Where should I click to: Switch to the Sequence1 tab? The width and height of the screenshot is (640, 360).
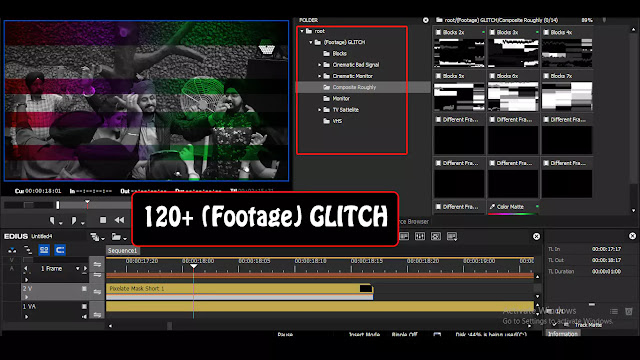pos(122,250)
